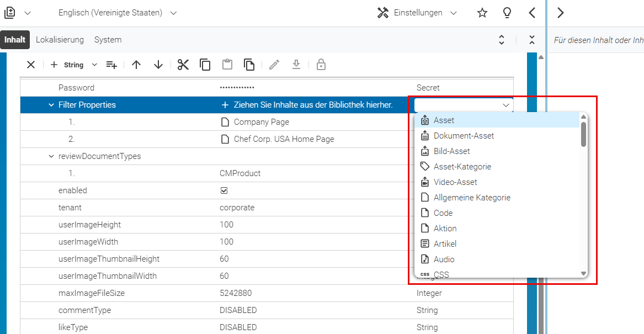644x334 pixels.
Task: Select Bild-Asset from the list
Action: [x=497, y=151]
